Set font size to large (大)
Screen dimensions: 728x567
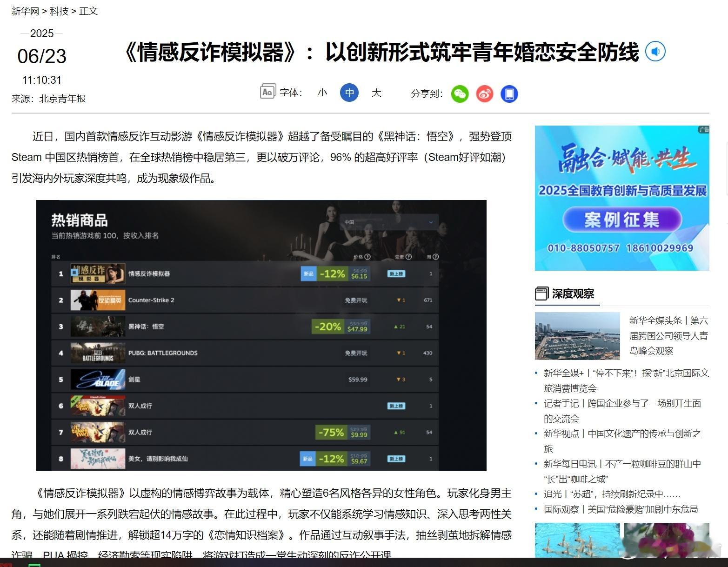point(376,93)
